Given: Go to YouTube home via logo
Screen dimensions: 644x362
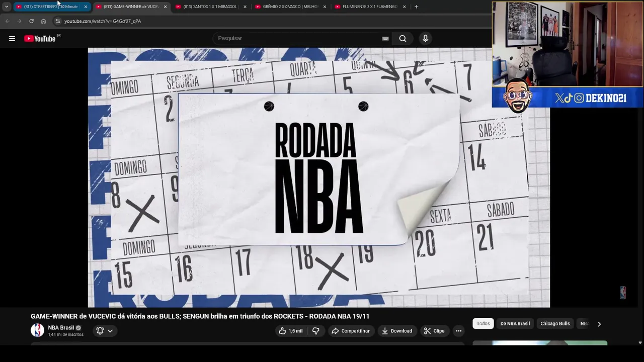Looking at the screenshot, I should (x=40, y=38).
